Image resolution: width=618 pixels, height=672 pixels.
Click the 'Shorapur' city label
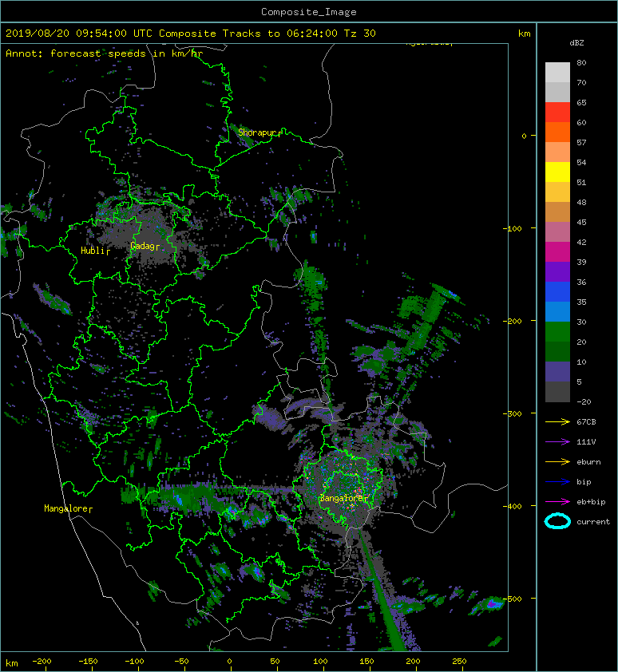257,132
